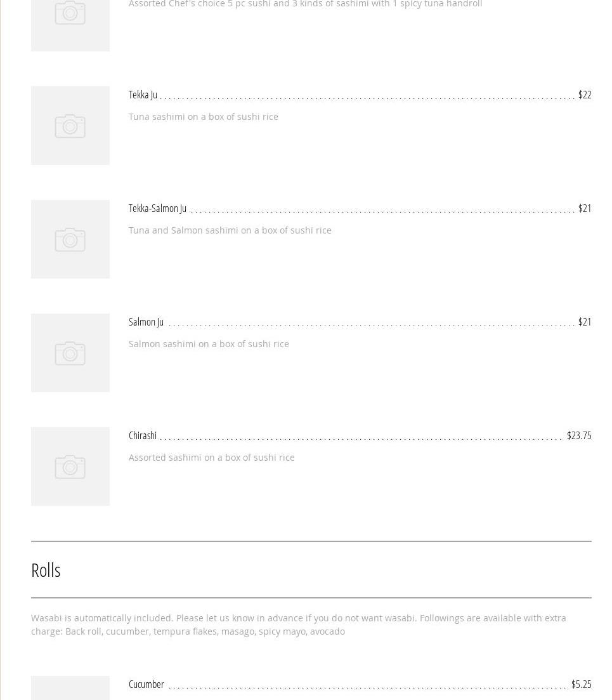Click the $23.75 Chirashi price

578,435
